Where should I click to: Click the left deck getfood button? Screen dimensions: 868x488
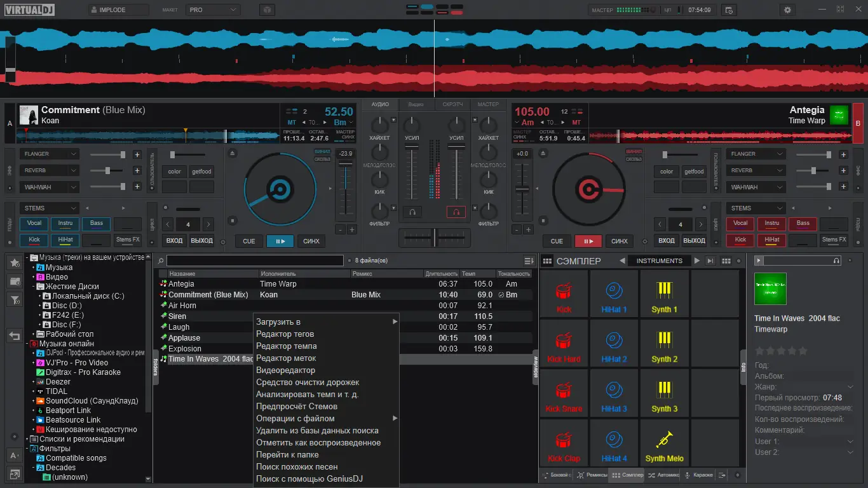point(201,172)
